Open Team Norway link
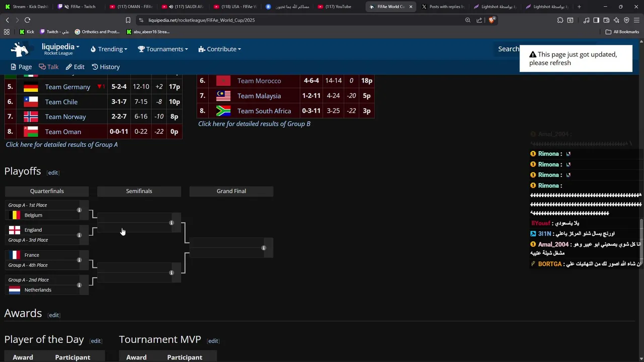Viewport: 644px width, 362px height. point(65,117)
